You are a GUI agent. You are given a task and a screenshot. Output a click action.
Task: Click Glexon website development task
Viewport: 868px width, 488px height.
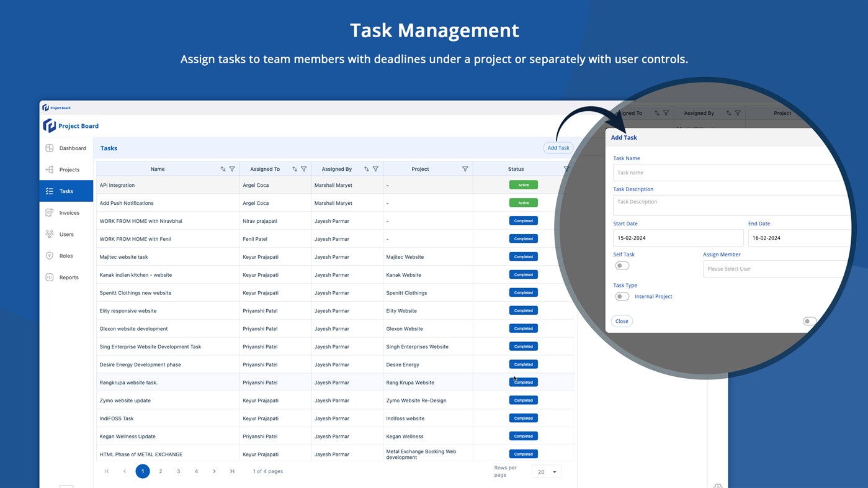pos(133,329)
